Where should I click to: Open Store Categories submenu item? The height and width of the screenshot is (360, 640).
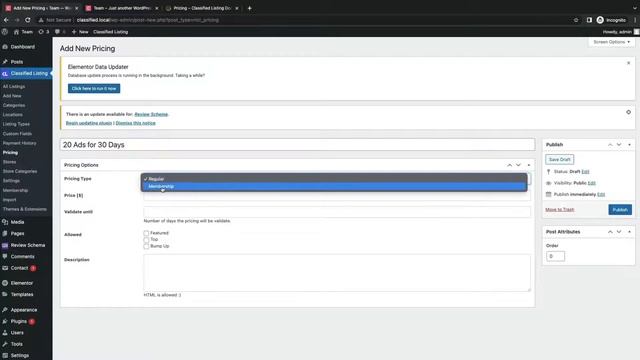20,171
